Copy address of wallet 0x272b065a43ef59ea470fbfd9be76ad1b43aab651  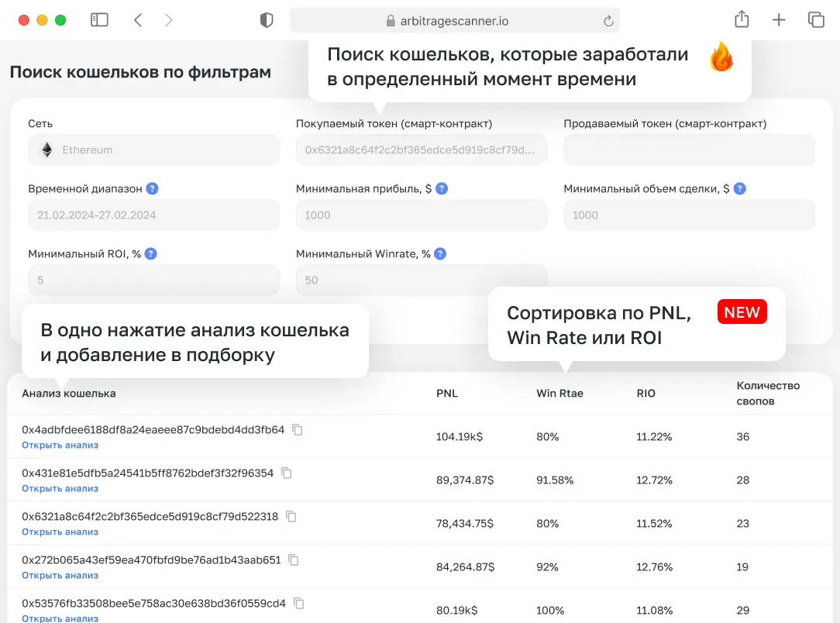tap(292, 559)
